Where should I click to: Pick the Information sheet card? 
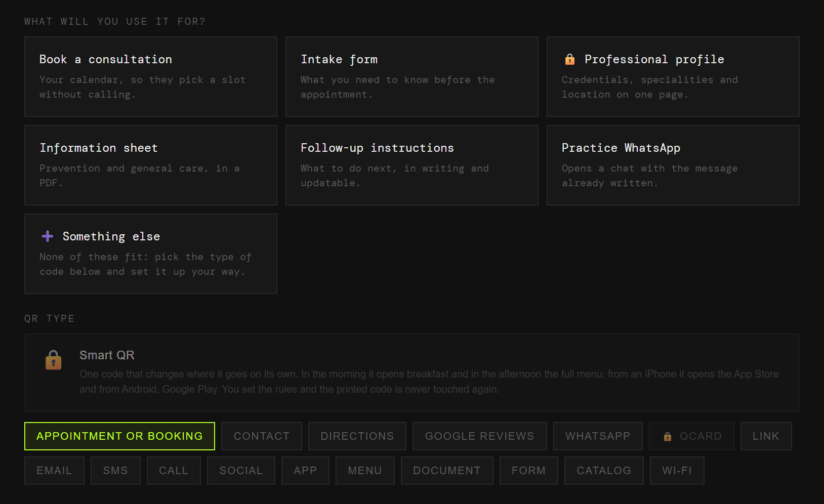tap(151, 165)
